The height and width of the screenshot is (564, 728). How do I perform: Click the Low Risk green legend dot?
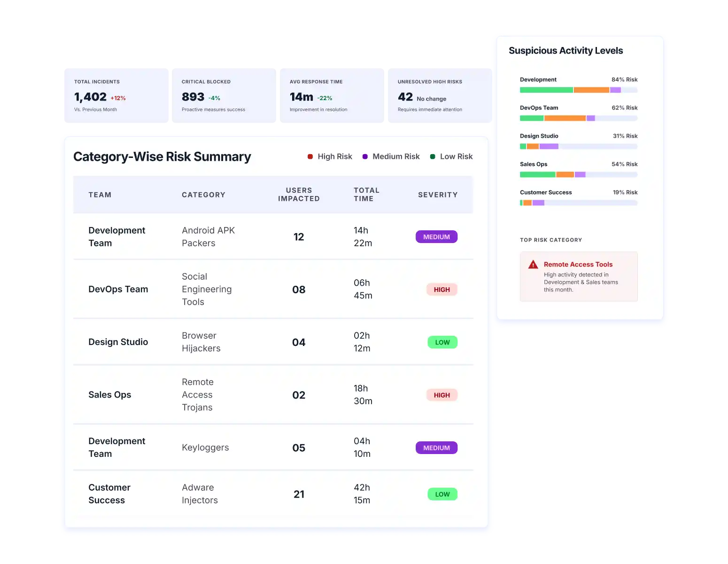coord(433,157)
